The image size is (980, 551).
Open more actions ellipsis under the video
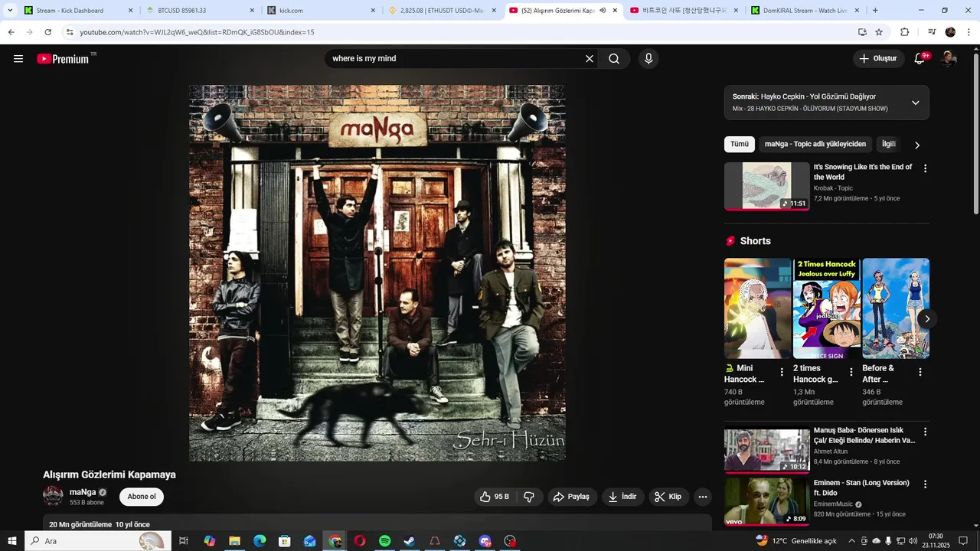(x=703, y=497)
